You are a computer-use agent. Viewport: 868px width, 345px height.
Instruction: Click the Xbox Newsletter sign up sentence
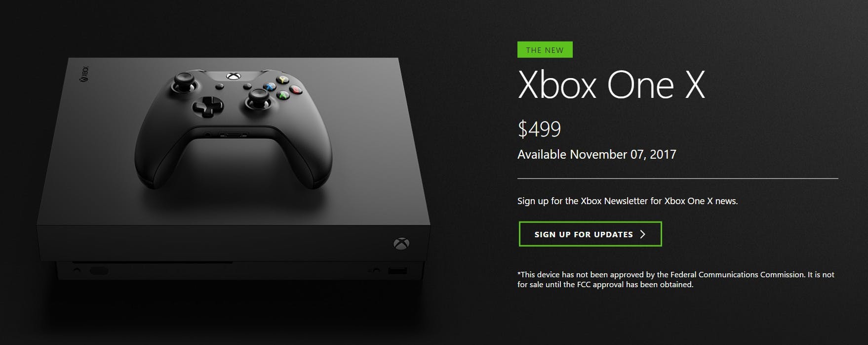[x=628, y=201]
